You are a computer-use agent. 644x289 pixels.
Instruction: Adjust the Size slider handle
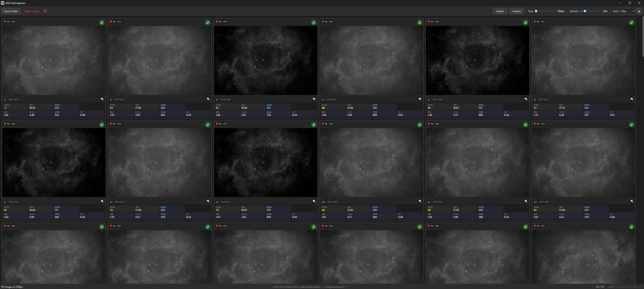point(536,11)
